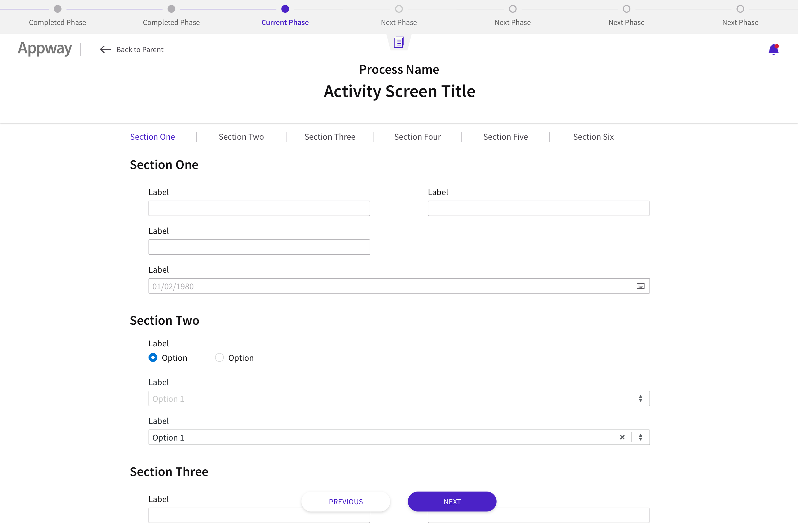Click the selected Option radio button
This screenshot has height=532, width=798.
coord(153,358)
